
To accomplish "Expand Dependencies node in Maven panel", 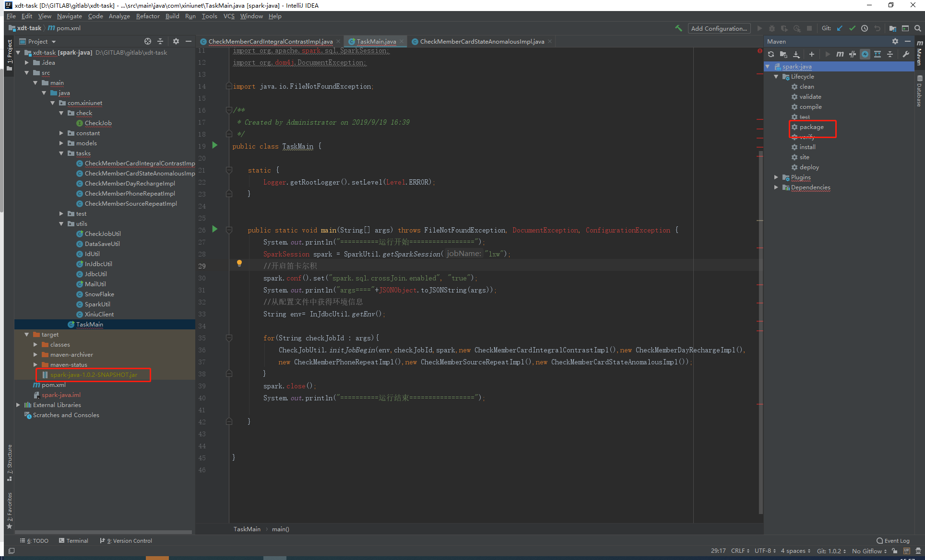I will [776, 187].
